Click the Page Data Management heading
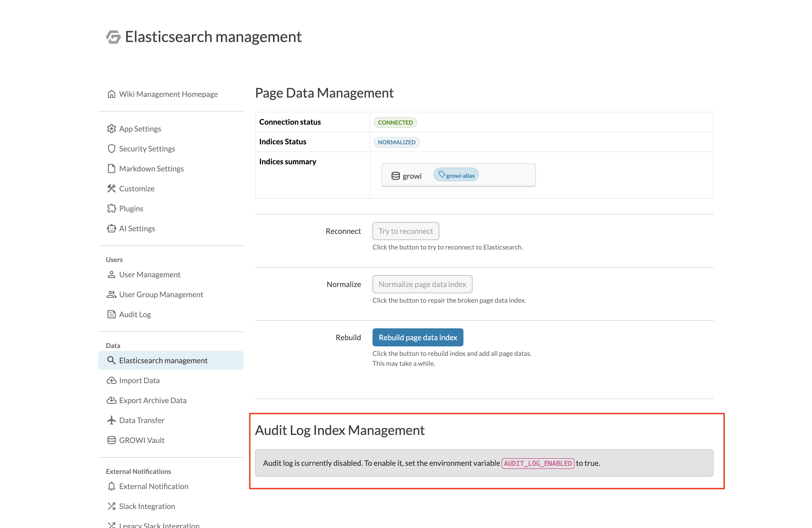Viewport: 812px width, 528px height. tap(325, 93)
